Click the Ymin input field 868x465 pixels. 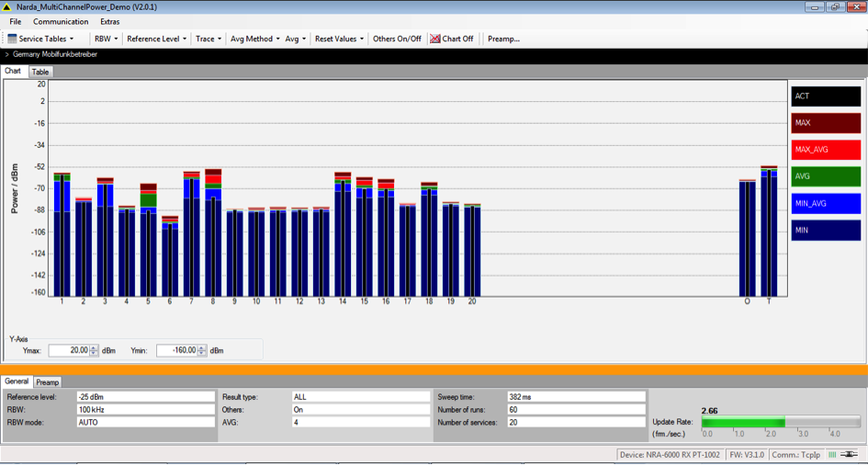177,350
